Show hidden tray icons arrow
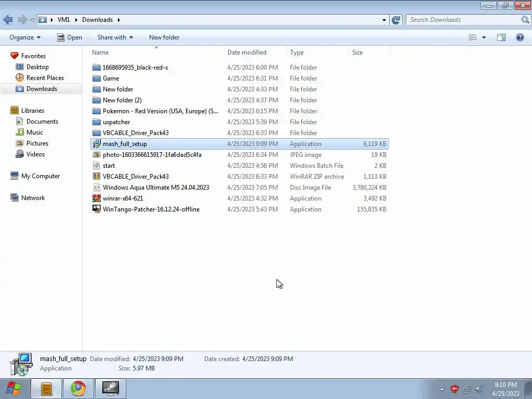The image size is (532, 399). pyautogui.click(x=442, y=389)
